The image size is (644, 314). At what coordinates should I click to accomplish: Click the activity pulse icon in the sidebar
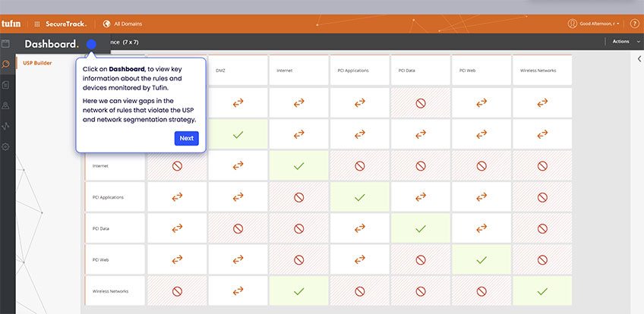(6, 126)
